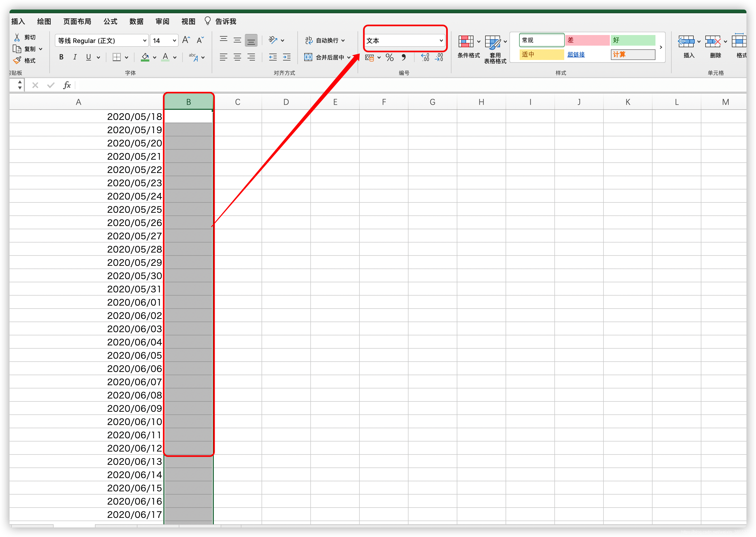The image size is (756, 537).
Task: Align text to top
Action: coord(223,40)
